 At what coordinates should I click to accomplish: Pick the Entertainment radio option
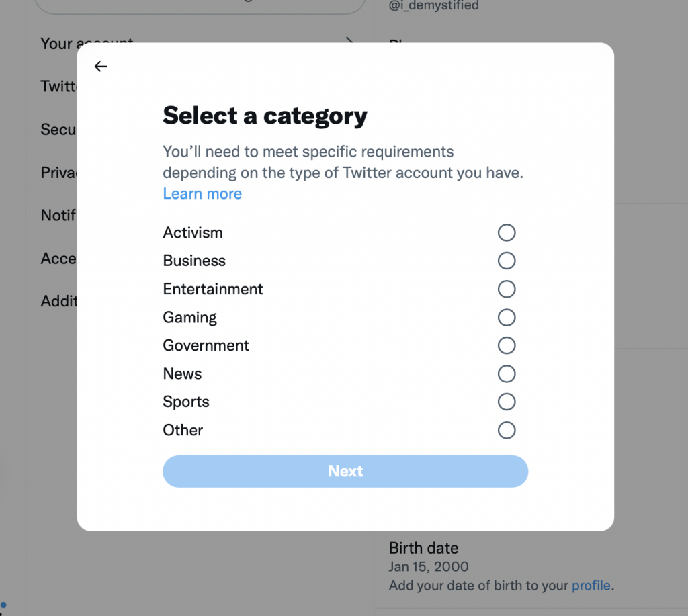[507, 290]
